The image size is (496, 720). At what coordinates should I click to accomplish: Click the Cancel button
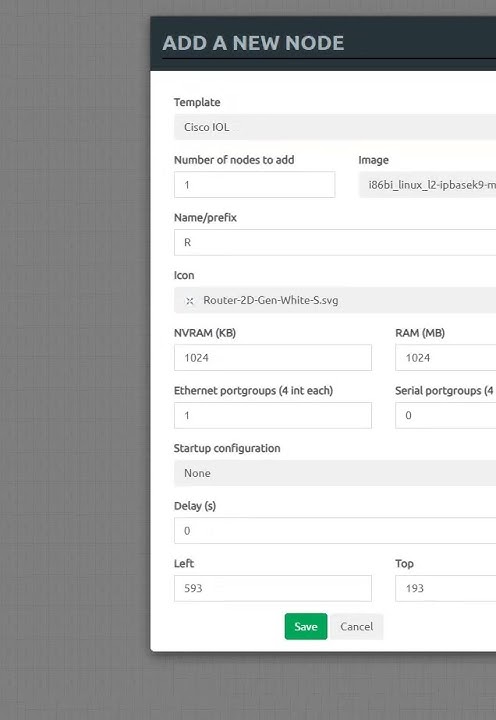(356, 626)
